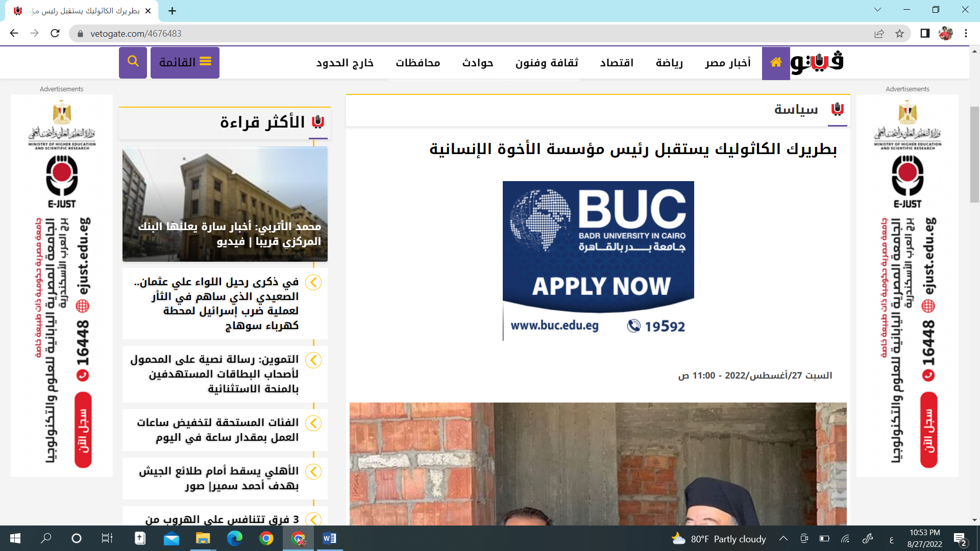Open التموين رسالة نصية article
This screenshot has width=980, height=551.
point(215,374)
